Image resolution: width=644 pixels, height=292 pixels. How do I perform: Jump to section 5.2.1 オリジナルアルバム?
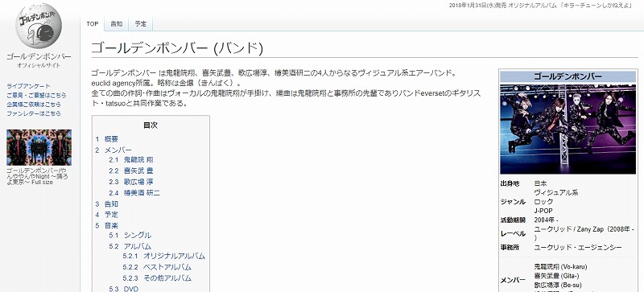tap(164, 257)
